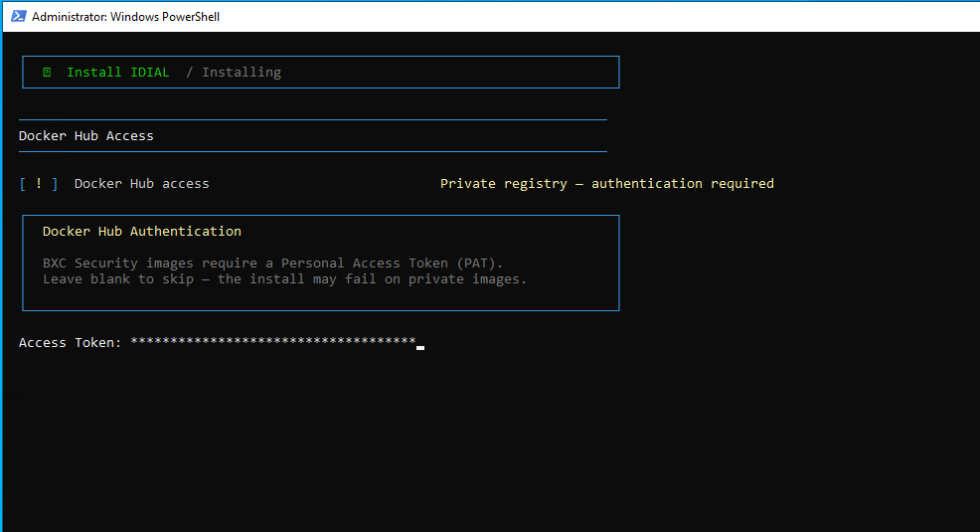Click the 'Install IDIAL' header text
Screen dimensions: 980x532
(118, 73)
